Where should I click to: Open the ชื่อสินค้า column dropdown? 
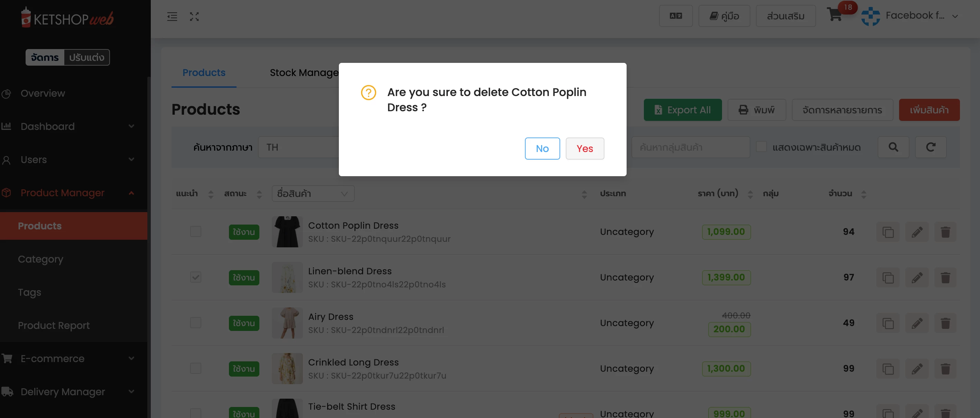(313, 193)
